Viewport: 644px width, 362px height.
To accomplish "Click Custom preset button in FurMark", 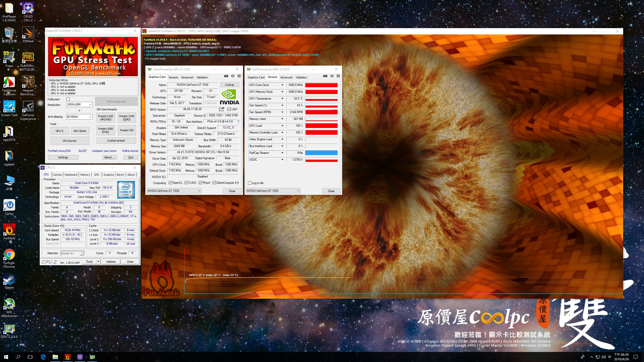I will tap(116, 141).
